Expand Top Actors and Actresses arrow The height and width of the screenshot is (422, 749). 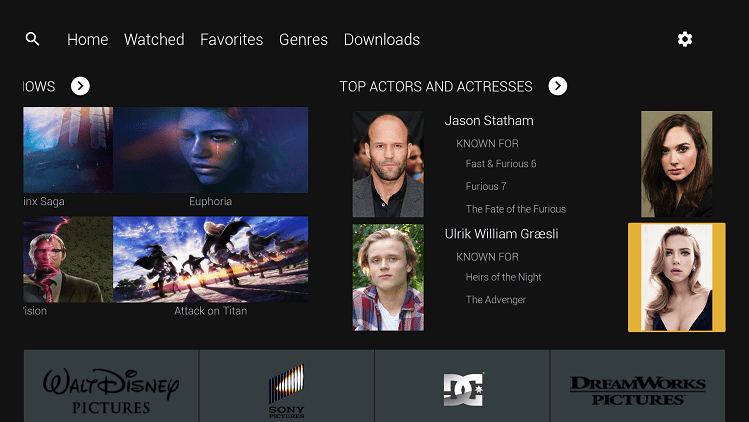(x=557, y=86)
